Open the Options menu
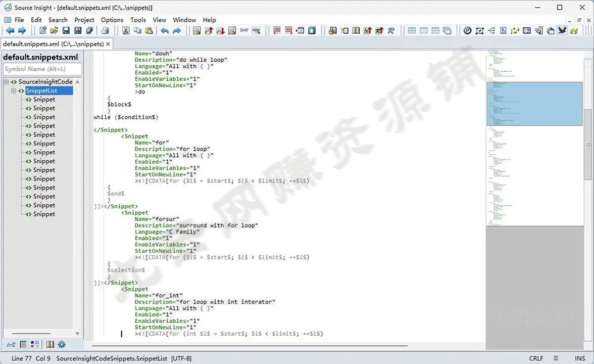Viewport: 594px width, 364px height. click(112, 20)
